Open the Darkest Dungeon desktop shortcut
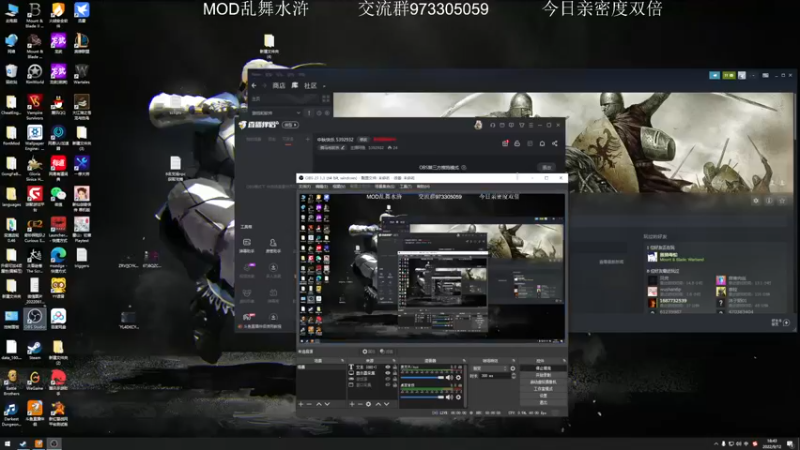The image size is (800, 450). point(11,412)
